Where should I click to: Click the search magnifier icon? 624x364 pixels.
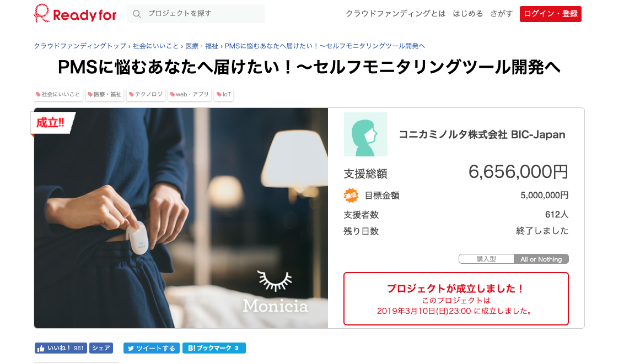pos(137,14)
